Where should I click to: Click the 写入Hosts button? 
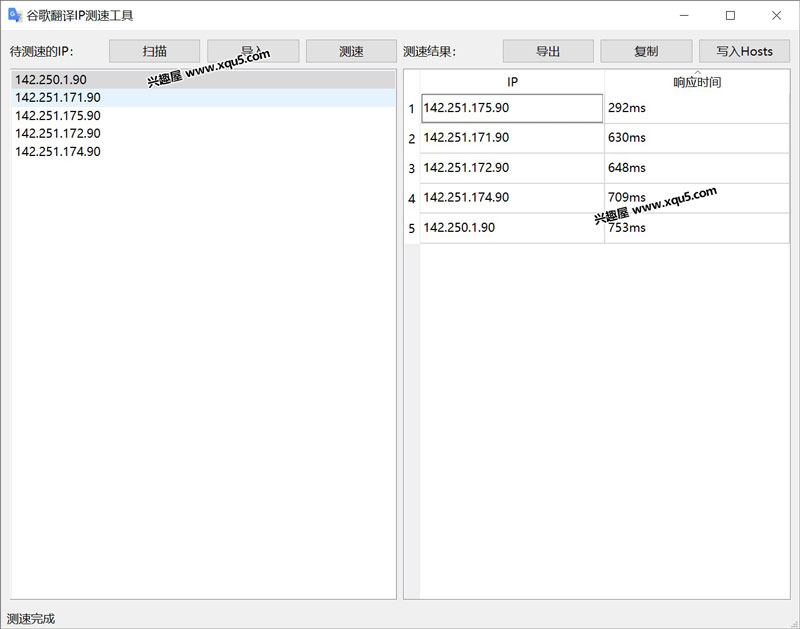[x=744, y=51]
